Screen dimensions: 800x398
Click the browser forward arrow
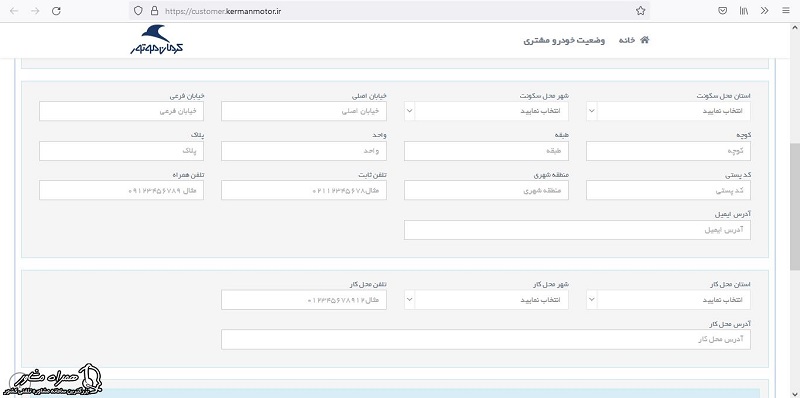(35, 11)
